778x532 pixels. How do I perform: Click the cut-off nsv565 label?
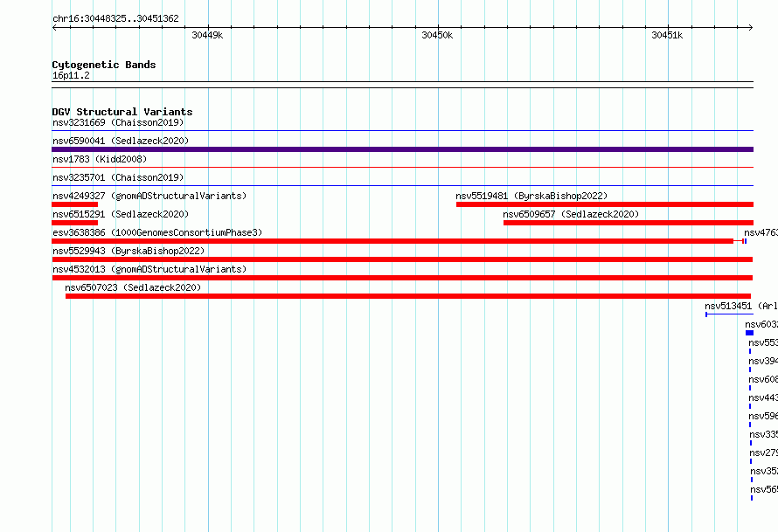click(764, 489)
